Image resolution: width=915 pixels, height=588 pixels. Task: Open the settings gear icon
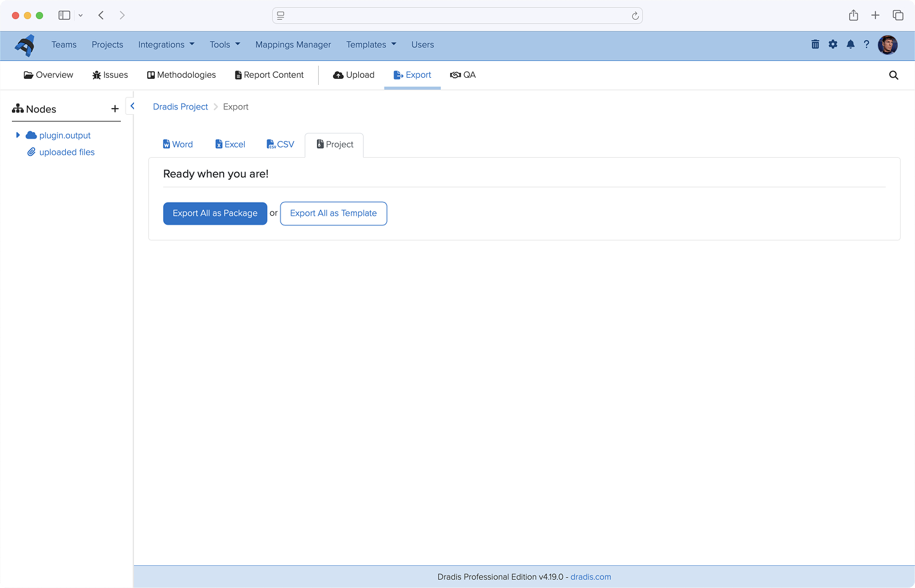(833, 44)
